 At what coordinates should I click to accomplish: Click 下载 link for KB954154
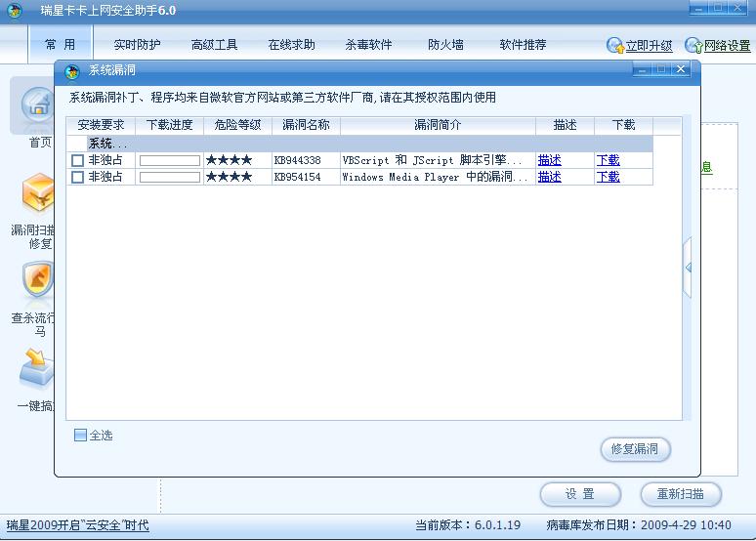pyautogui.click(x=608, y=177)
